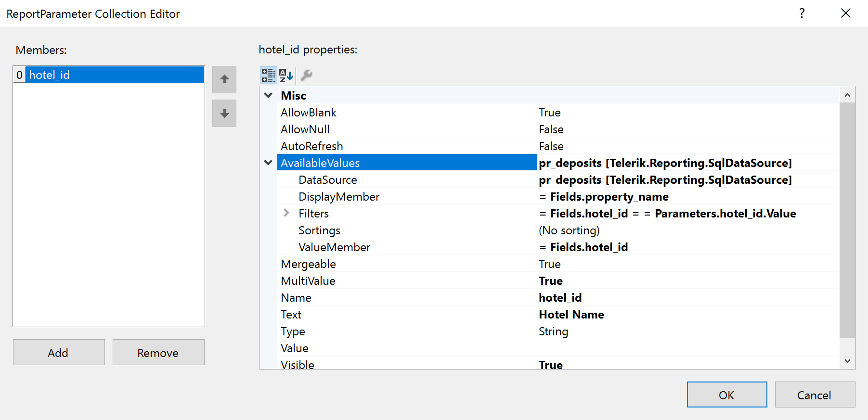This screenshot has width=868, height=420.
Task: Confirm with the OK button
Action: [726, 395]
